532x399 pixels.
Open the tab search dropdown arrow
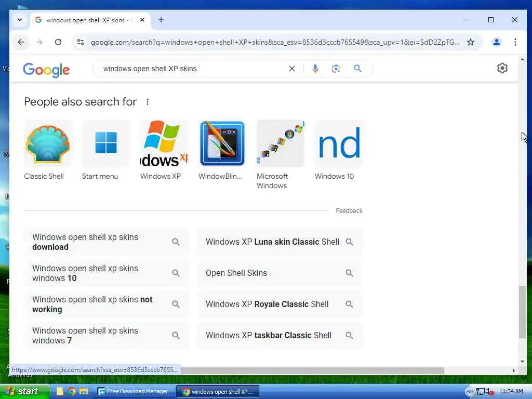click(x=20, y=20)
